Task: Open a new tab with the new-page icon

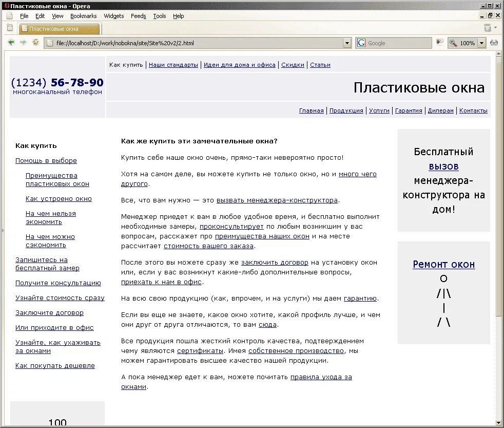Action: click(x=10, y=28)
